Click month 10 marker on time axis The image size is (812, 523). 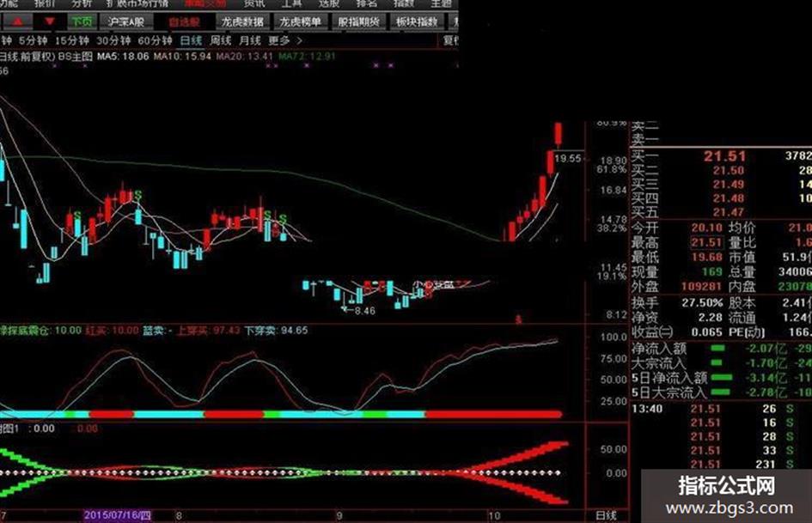tap(495, 516)
